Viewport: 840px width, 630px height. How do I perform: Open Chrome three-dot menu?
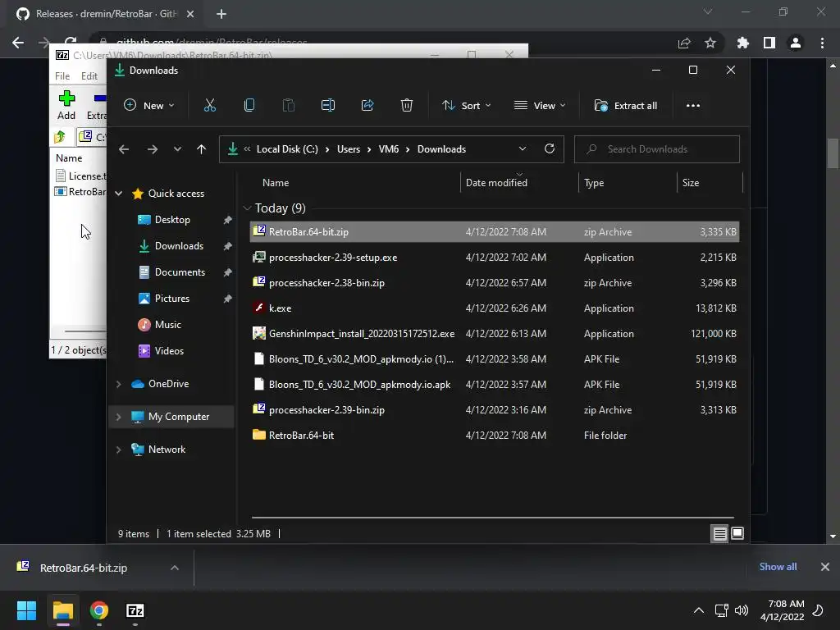coord(822,43)
